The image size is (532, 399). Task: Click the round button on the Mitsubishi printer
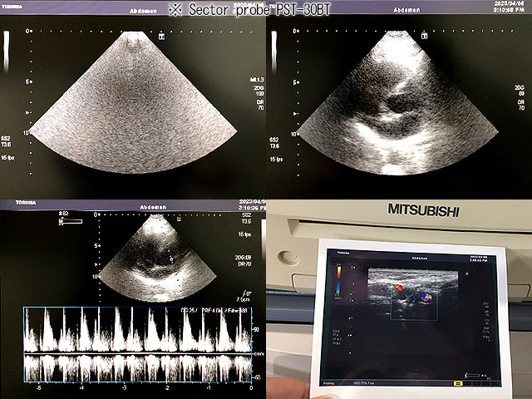click(288, 258)
